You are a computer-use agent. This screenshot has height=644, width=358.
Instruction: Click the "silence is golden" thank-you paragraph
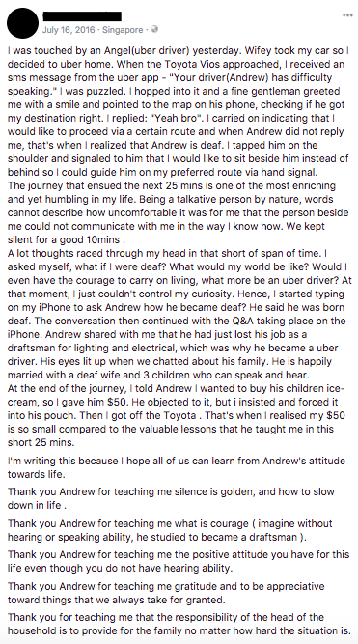171,498
